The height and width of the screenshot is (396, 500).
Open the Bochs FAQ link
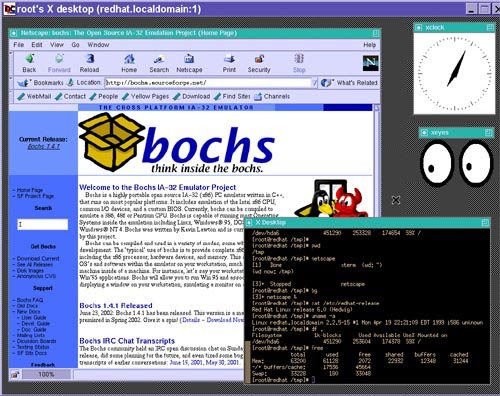pos(30,300)
